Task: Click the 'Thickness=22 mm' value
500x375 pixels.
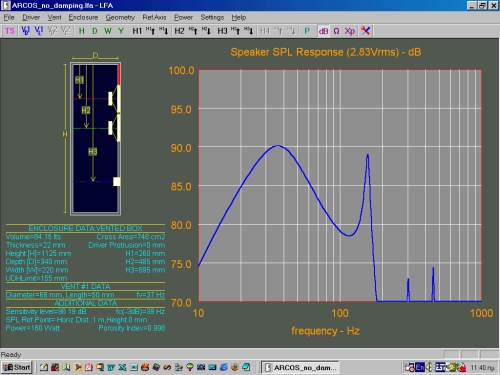Action: coord(35,245)
